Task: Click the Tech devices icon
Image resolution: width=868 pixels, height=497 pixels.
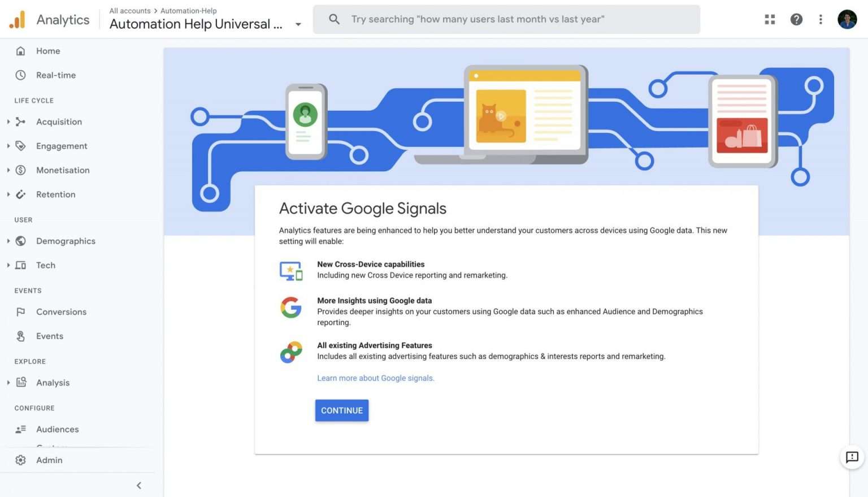Action: pos(20,265)
